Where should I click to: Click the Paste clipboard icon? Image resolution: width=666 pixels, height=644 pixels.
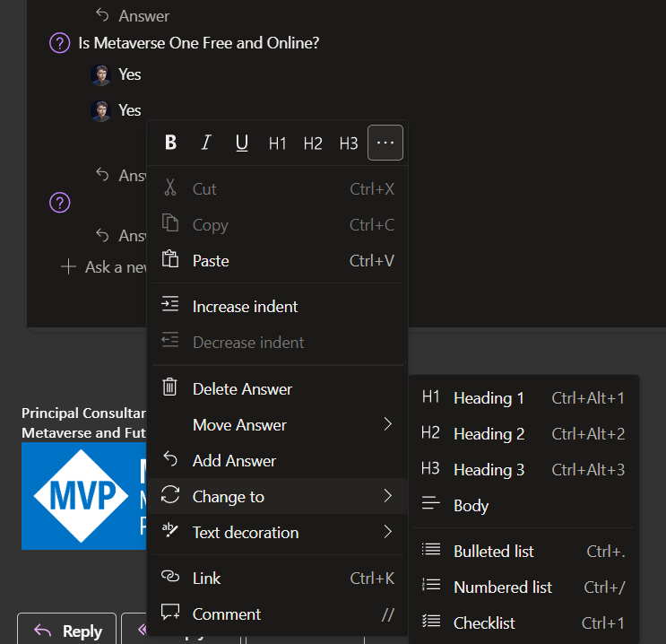coord(169,260)
